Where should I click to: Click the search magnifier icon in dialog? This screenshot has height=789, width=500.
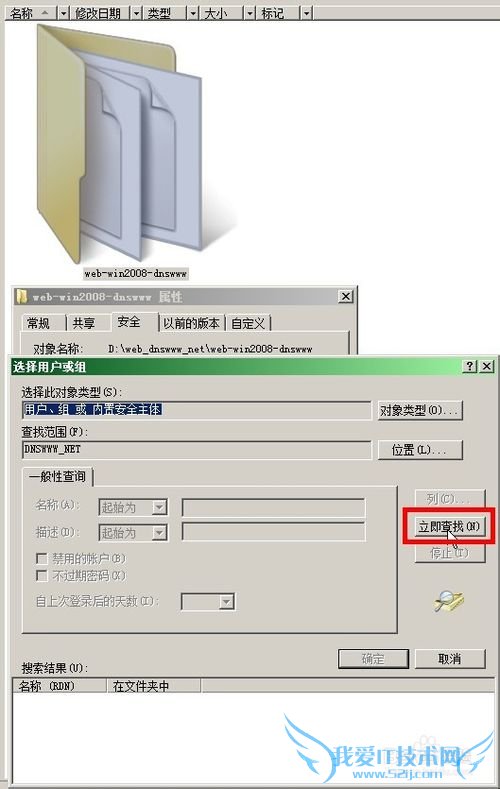(x=448, y=600)
